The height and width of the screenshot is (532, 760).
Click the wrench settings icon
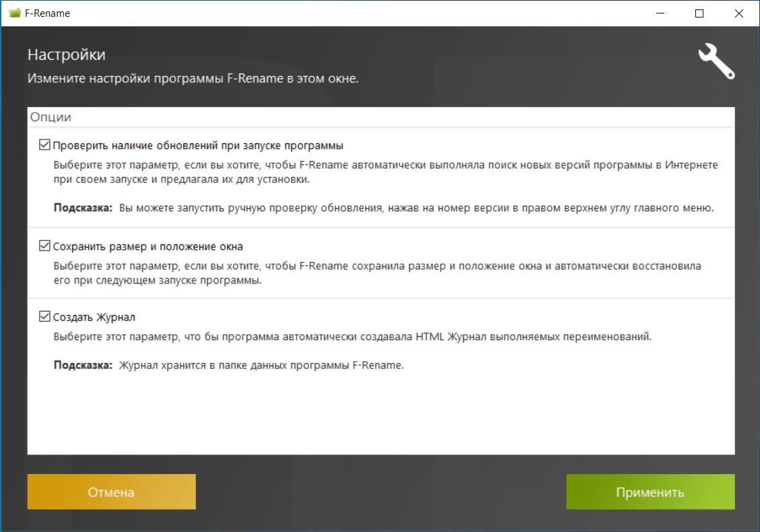point(716,61)
